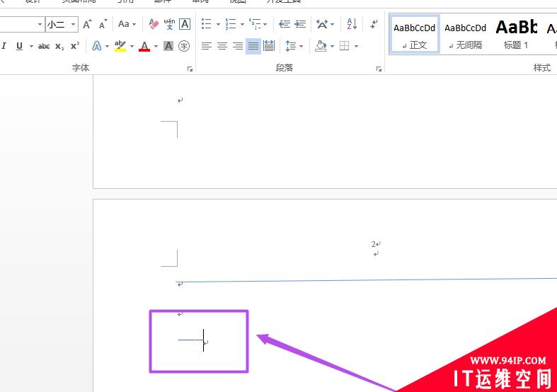Click the font size 小二 field
Viewport: 557px width, 392px height.
click(x=57, y=25)
